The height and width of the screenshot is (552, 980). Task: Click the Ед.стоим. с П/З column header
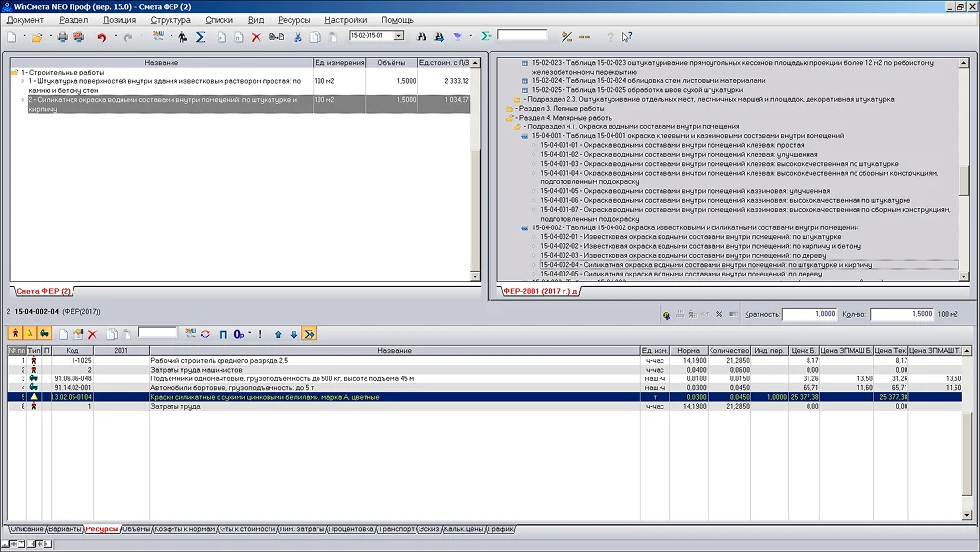pyautogui.click(x=444, y=63)
